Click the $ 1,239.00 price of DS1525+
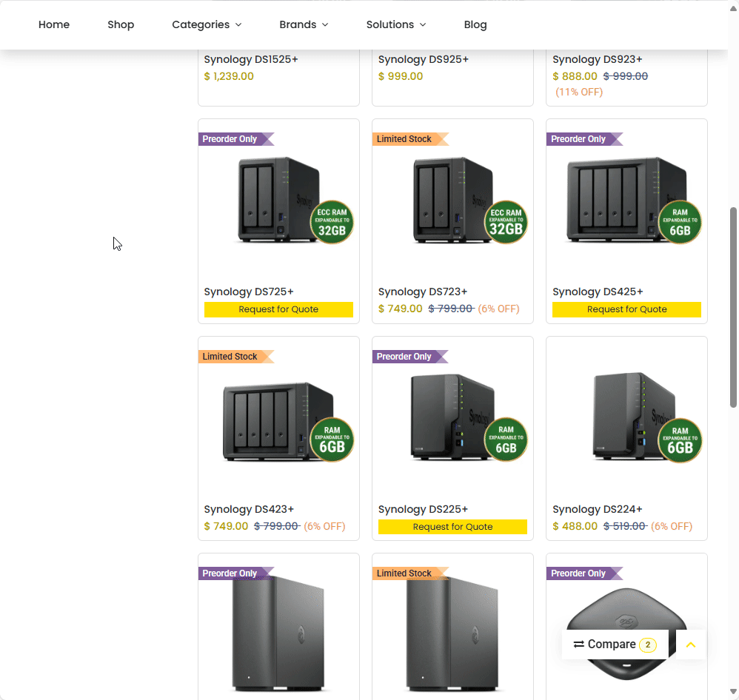Image resolution: width=739 pixels, height=700 pixels. coord(229,76)
